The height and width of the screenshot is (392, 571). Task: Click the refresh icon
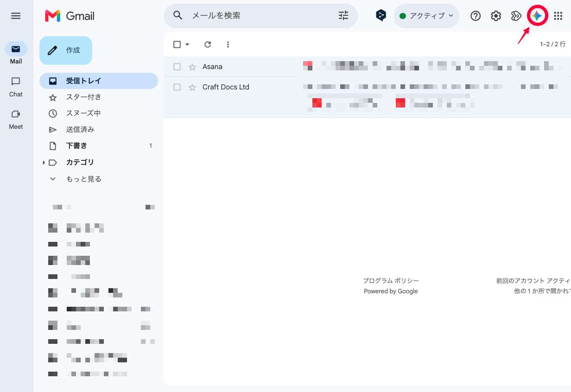coord(208,44)
